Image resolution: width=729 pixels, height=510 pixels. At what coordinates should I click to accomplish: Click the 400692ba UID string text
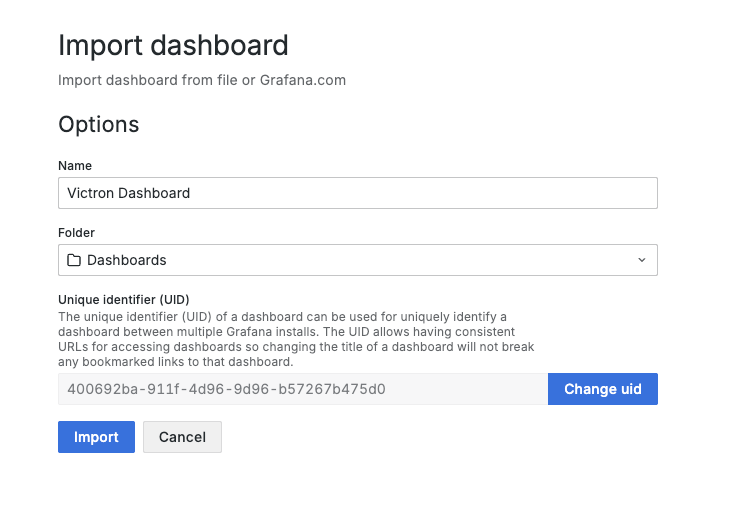[226, 389]
